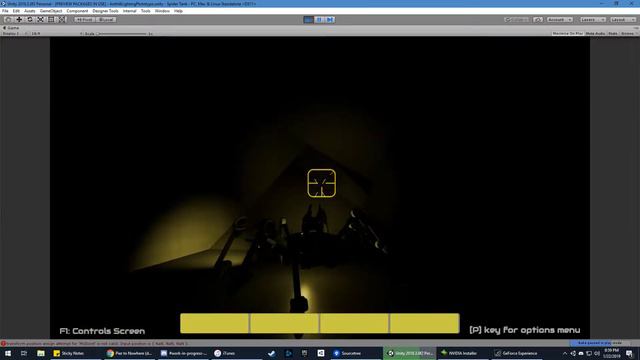Click the '(P) key for options menu' text

[x=524, y=330]
